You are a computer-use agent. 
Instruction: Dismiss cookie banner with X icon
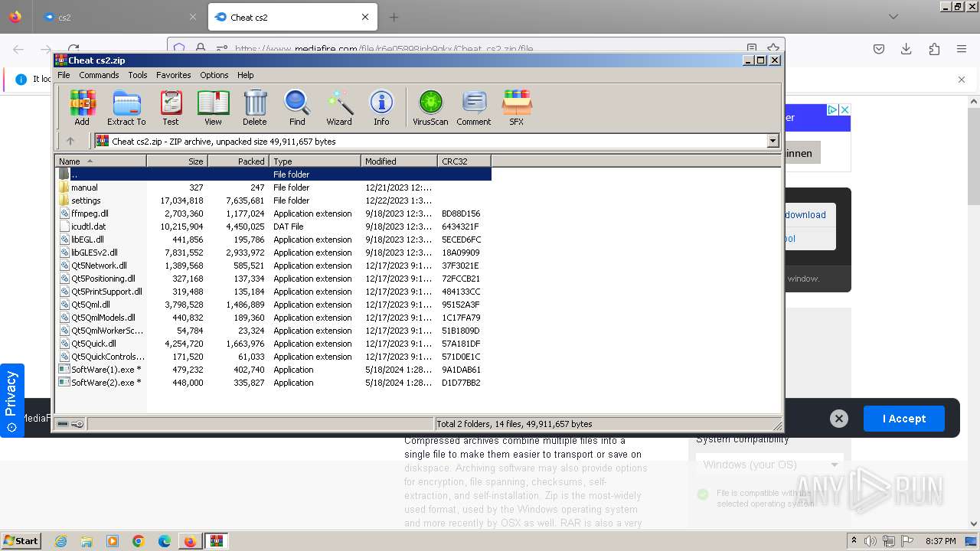[x=839, y=419]
